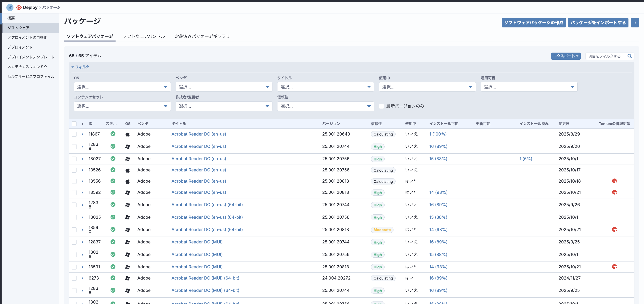Toggle the select-all checkbox in table header

pos(74,124)
